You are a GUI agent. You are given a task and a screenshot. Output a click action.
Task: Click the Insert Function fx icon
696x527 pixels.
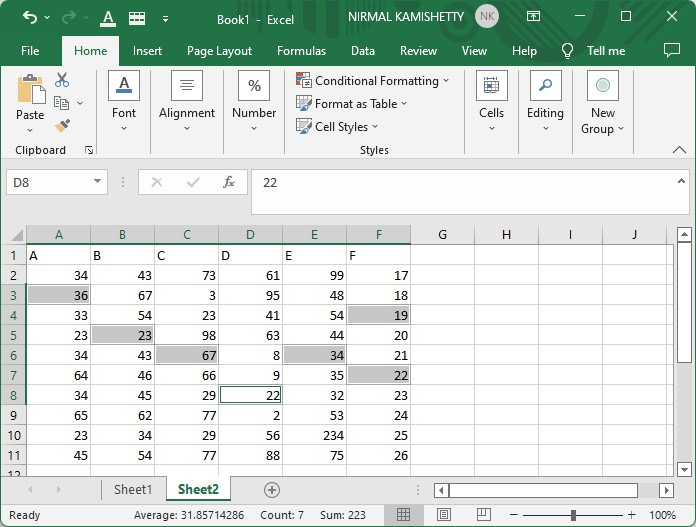229,182
